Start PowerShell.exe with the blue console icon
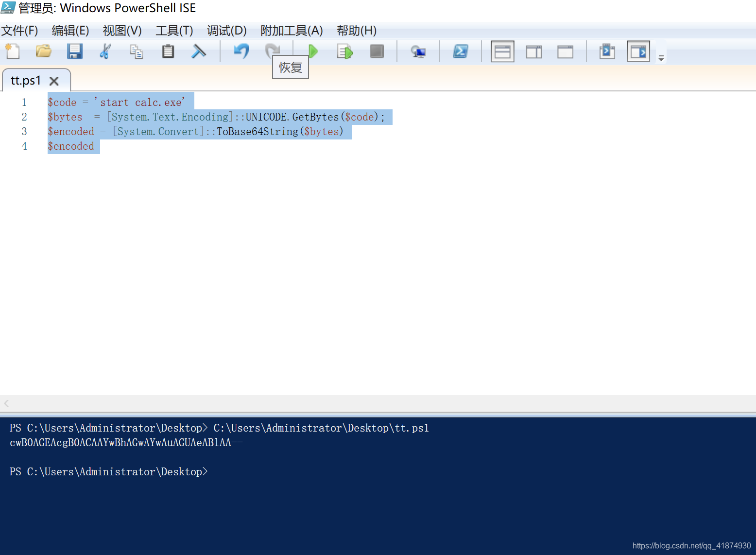The width and height of the screenshot is (756, 555). tap(461, 52)
